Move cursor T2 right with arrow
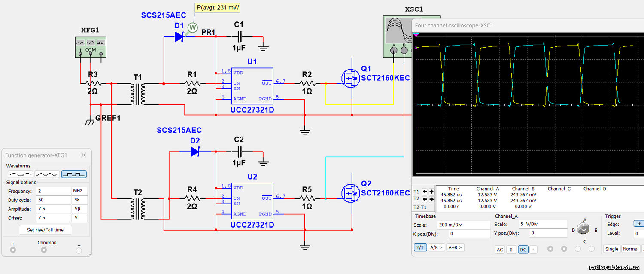Viewport: 644px width, 274px height. [431, 199]
